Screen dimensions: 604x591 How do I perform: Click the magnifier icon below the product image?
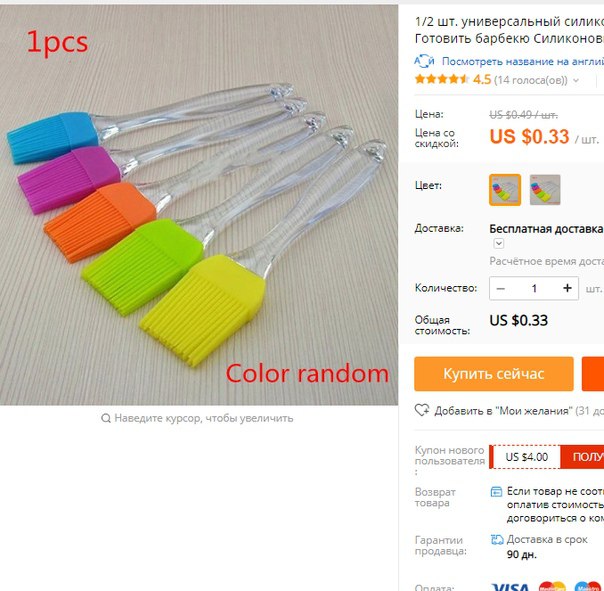pyautogui.click(x=106, y=418)
